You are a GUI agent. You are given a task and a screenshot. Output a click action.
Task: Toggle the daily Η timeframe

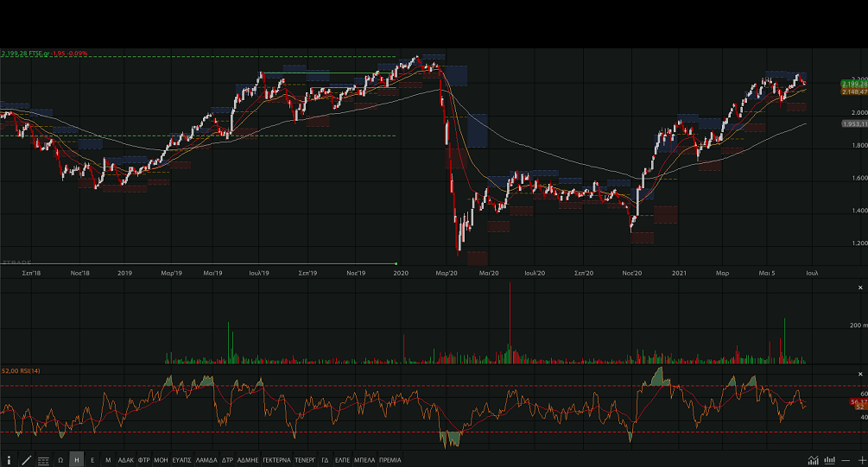point(77,460)
